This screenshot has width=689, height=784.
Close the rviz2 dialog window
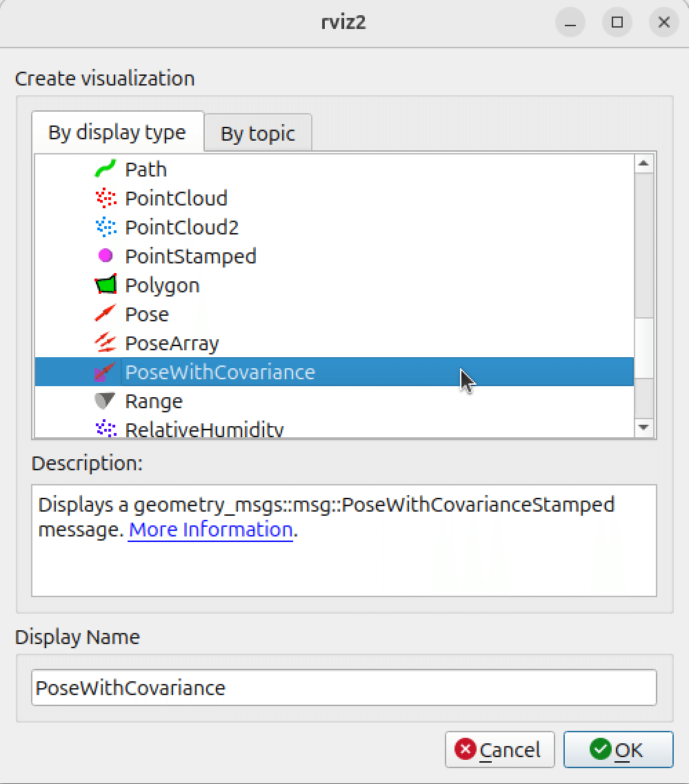[664, 23]
